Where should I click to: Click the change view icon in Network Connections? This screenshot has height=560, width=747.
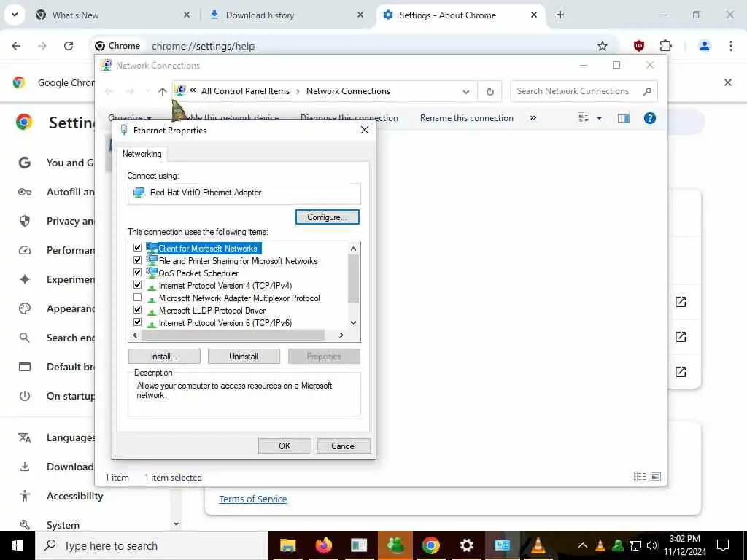point(583,118)
